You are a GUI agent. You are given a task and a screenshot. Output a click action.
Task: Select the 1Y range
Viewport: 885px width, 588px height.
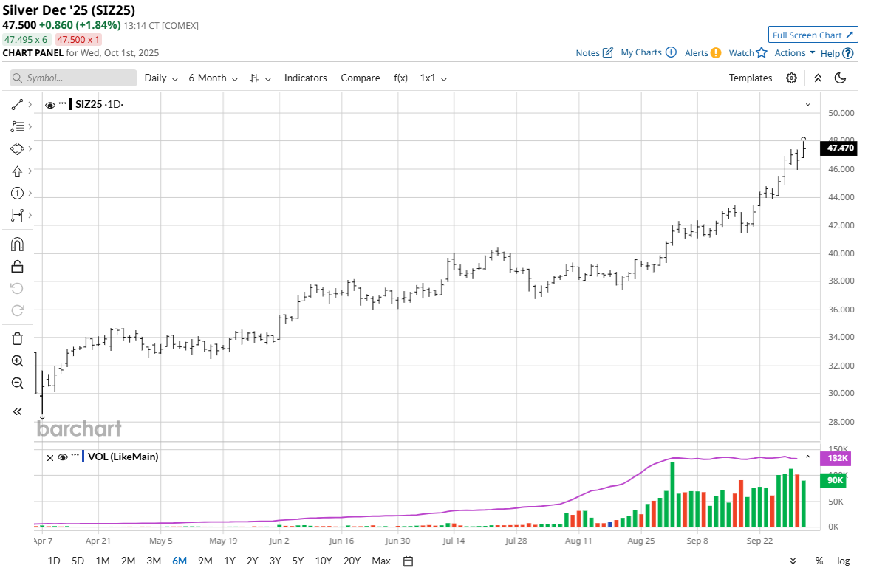click(x=229, y=561)
